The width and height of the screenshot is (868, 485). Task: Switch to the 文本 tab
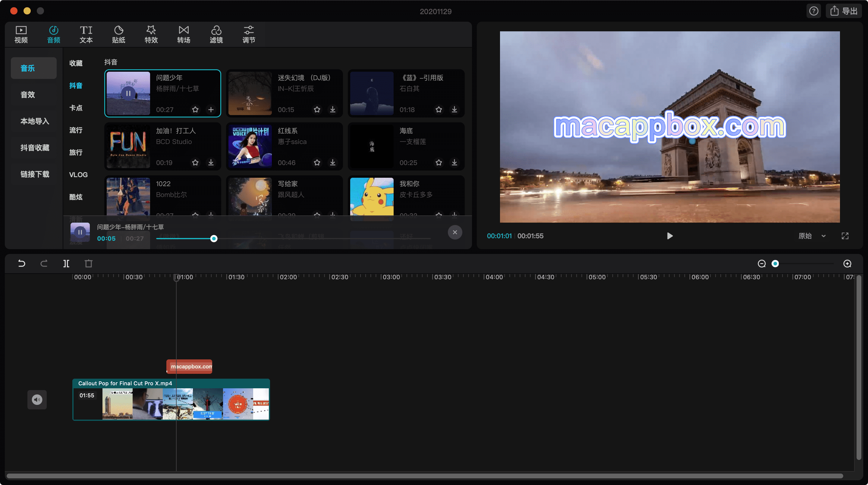coord(86,34)
